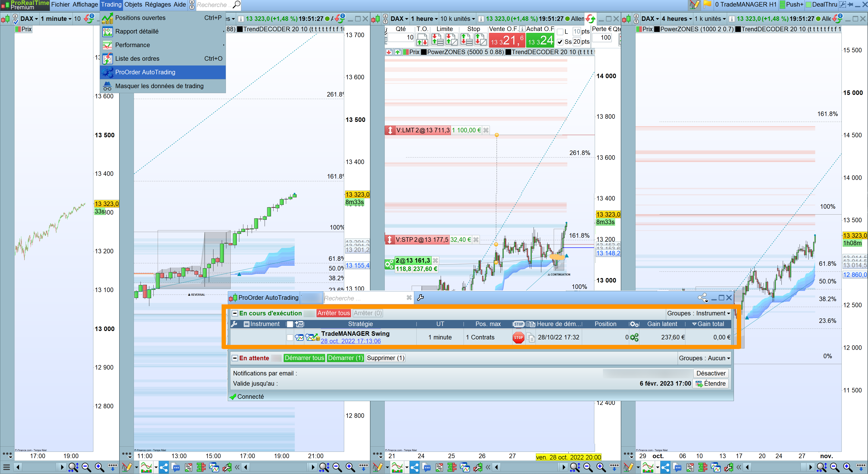Image resolution: width=868 pixels, height=474 pixels.
Task: Open Positions ouvertes menu entry
Action: tap(163, 18)
